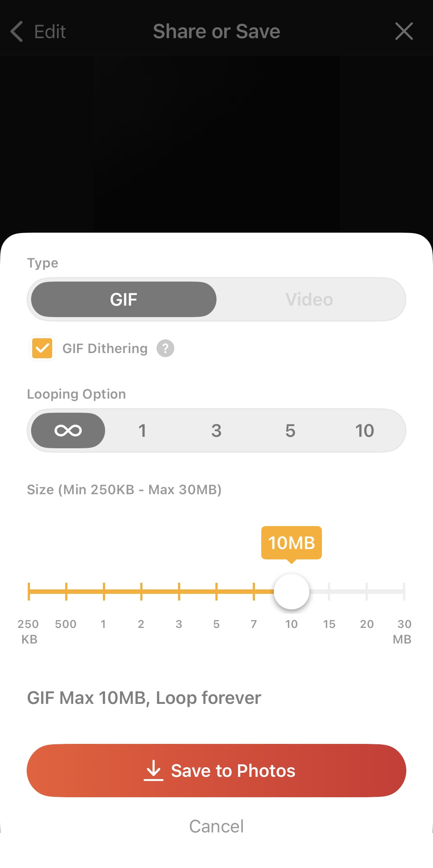Select the GIF export type
Image resolution: width=433 pixels, height=868 pixels.
click(123, 299)
